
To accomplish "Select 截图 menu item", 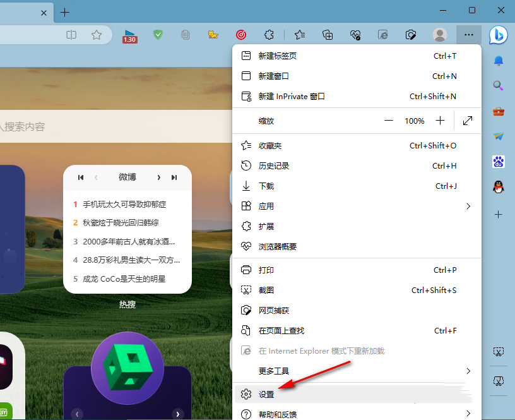I will 357,290.
